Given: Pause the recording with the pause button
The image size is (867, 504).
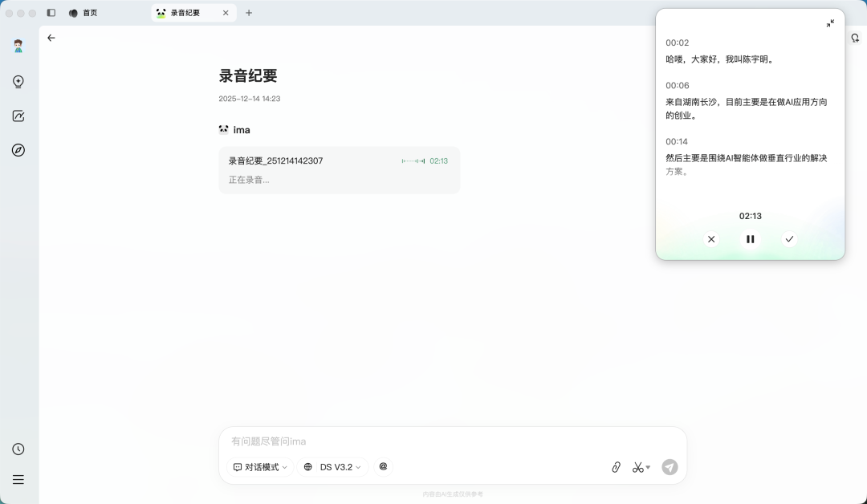Looking at the screenshot, I should click(x=750, y=239).
